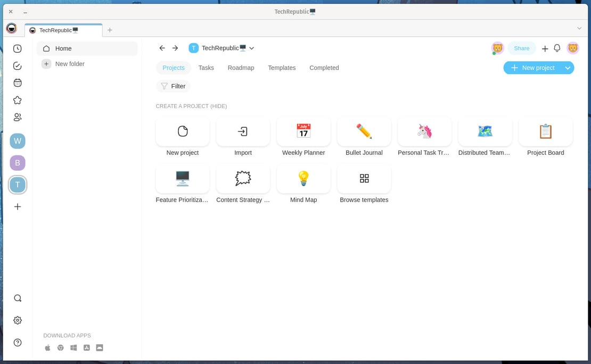This screenshot has width=591, height=364.
Task: Open the recent activity clock icon
Action: 18,48
